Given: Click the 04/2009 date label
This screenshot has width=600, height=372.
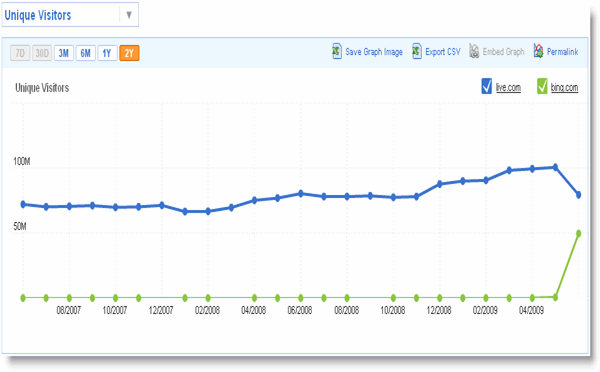Looking at the screenshot, I should (x=531, y=310).
